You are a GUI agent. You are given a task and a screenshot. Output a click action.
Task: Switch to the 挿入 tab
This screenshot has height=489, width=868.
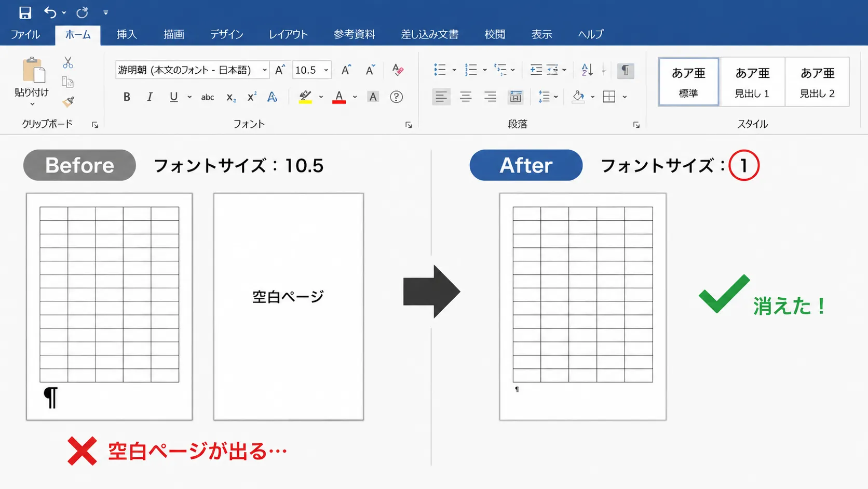pyautogui.click(x=127, y=34)
